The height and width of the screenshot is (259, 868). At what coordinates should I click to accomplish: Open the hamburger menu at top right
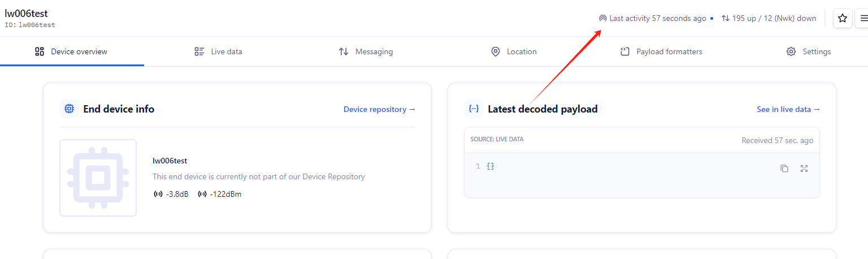click(864, 19)
